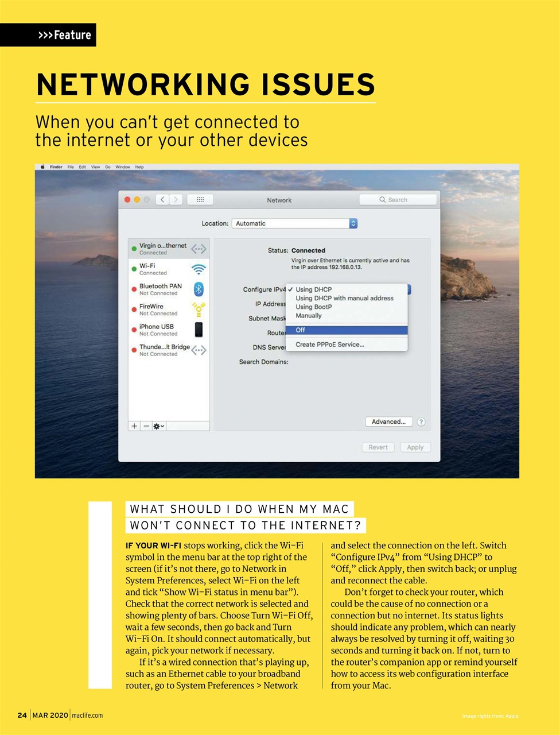The height and width of the screenshot is (735, 560).
Task: Open Show All preferences via the grid icon
Action: point(200,199)
